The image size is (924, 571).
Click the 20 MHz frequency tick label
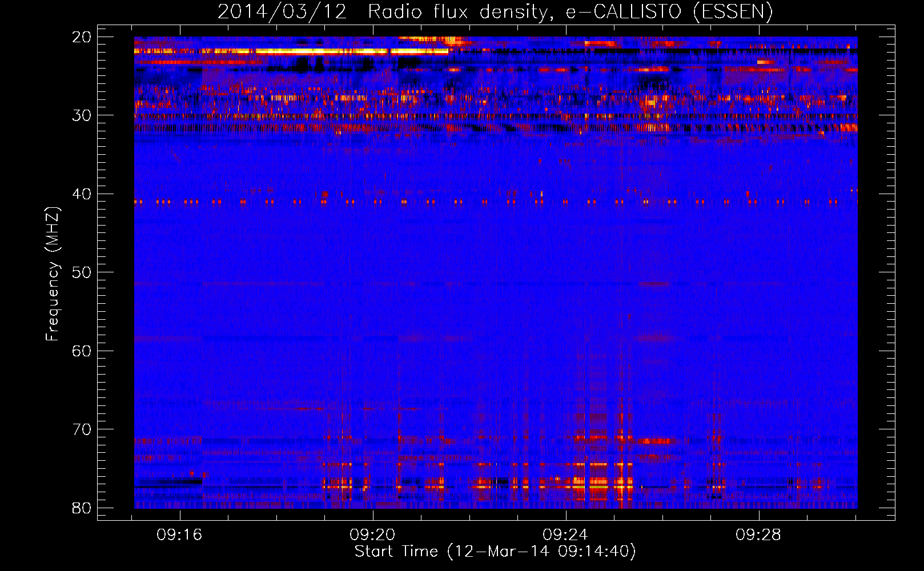point(82,37)
